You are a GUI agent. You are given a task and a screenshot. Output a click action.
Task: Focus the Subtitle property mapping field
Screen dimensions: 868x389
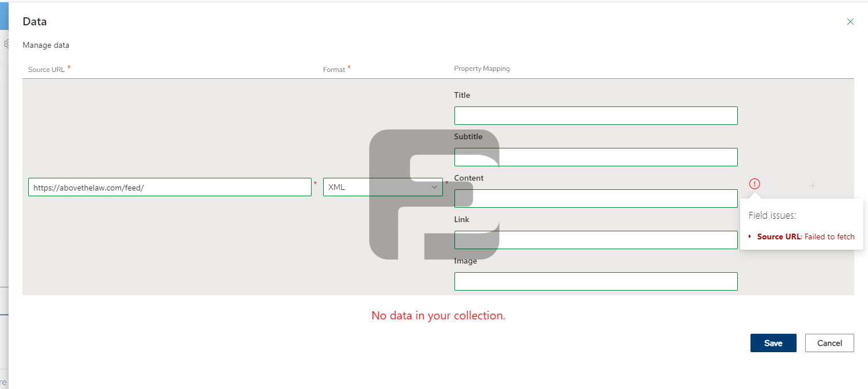596,157
